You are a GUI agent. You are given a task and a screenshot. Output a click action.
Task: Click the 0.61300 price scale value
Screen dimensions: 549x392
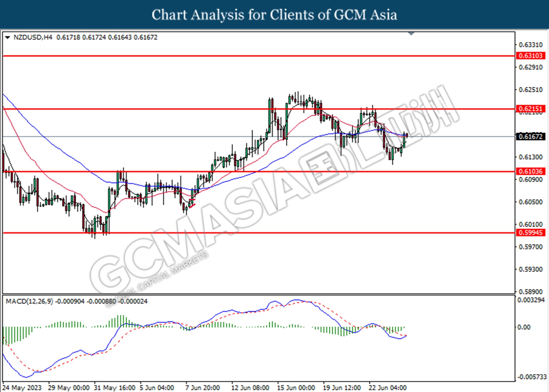531,157
